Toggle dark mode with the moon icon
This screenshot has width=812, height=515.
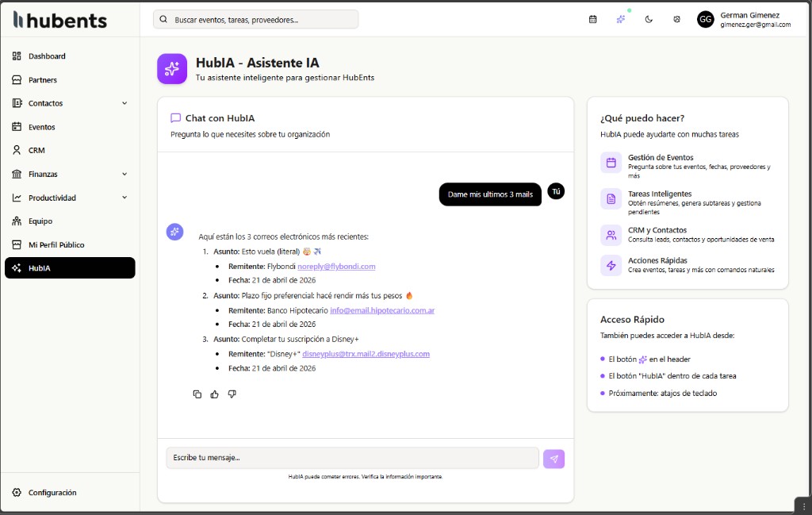(649, 18)
